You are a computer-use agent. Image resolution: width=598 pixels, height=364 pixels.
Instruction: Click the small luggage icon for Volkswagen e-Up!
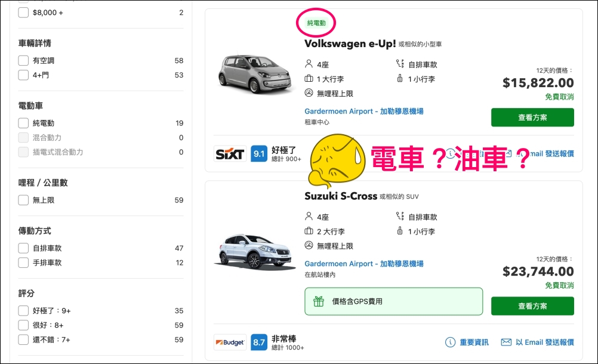pyautogui.click(x=400, y=79)
